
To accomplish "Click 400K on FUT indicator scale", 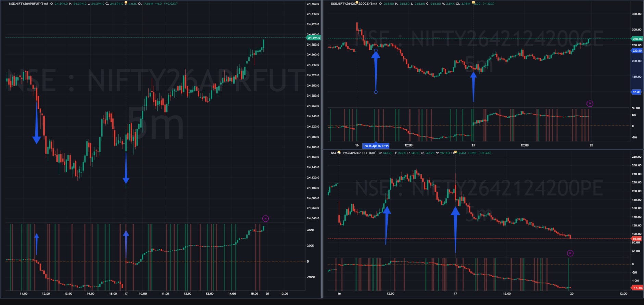I will point(311,230).
